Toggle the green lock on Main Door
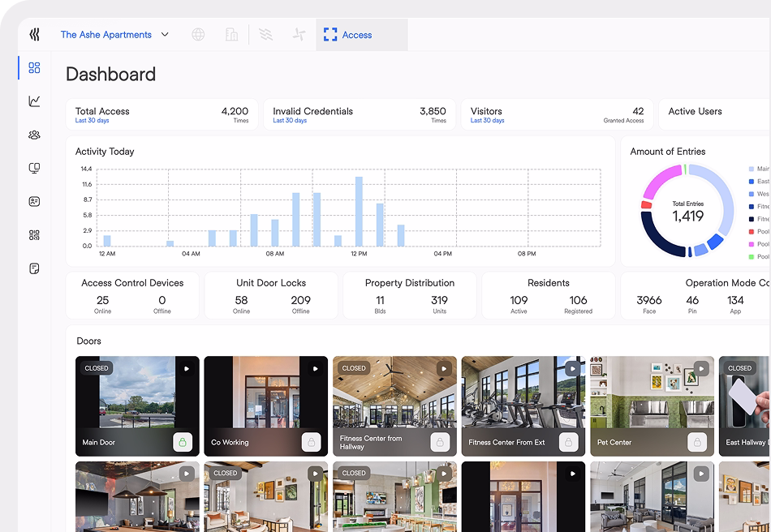 coord(183,442)
